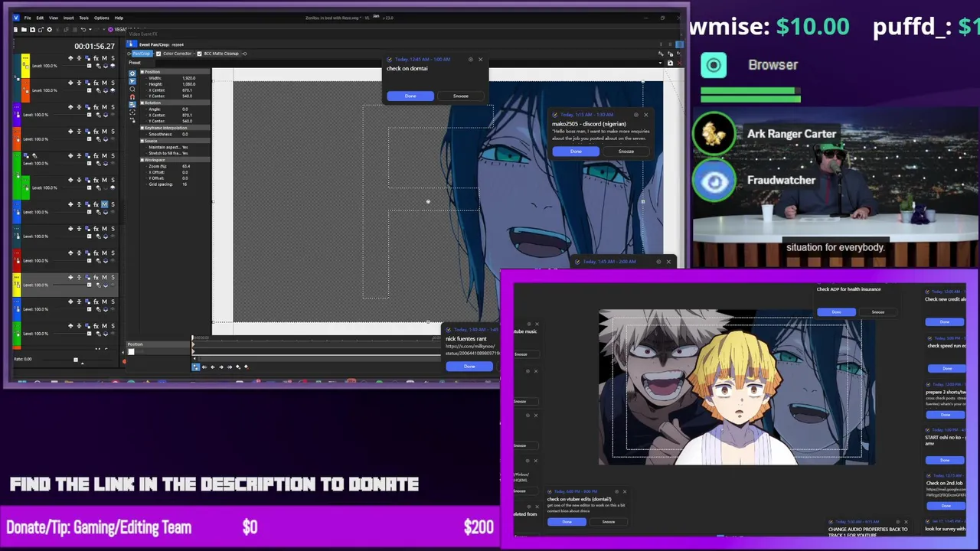Viewport: 980px width, 551px height.
Task: Click Done on 'check on domtai' reminder
Action: 410,96
